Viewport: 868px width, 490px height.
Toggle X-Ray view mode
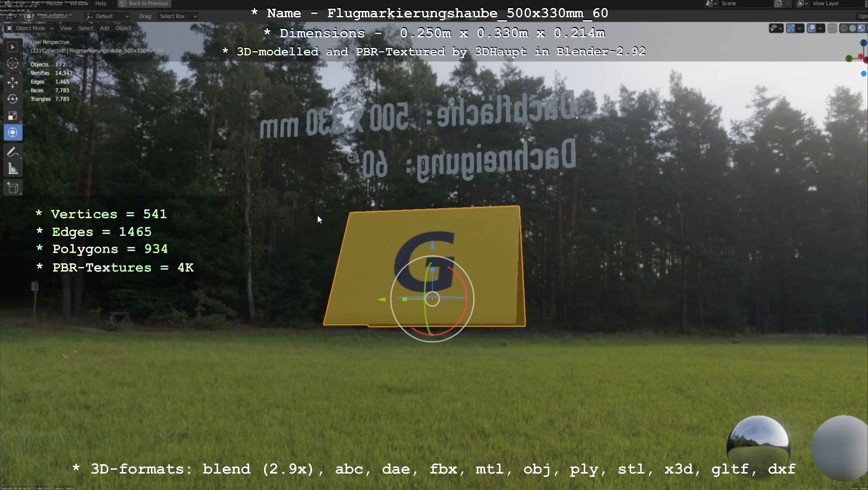pyautogui.click(x=832, y=28)
